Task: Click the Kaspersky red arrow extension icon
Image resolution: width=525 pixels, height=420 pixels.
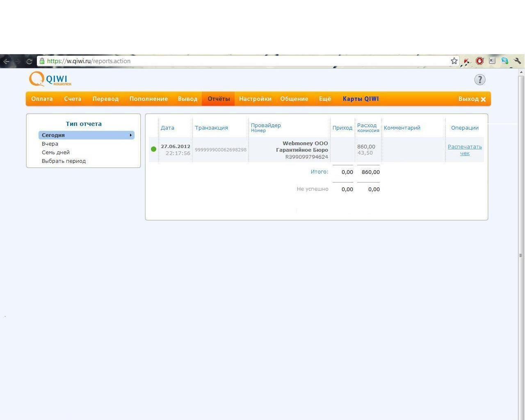Action: [467, 61]
